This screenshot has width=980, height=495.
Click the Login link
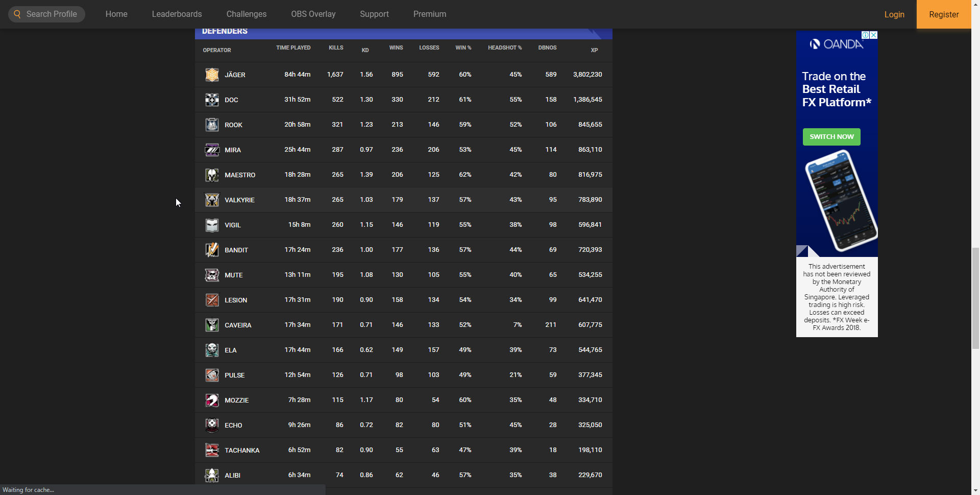pyautogui.click(x=894, y=14)
